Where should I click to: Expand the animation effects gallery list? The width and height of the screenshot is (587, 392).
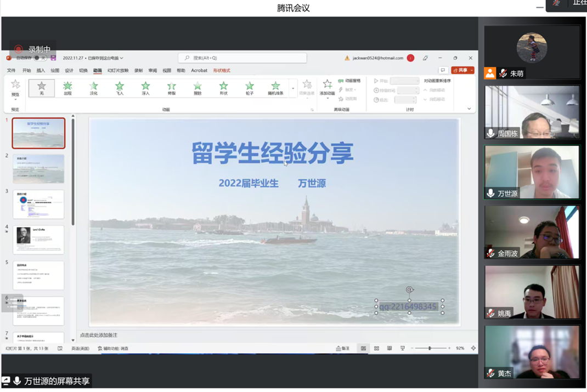293,88
